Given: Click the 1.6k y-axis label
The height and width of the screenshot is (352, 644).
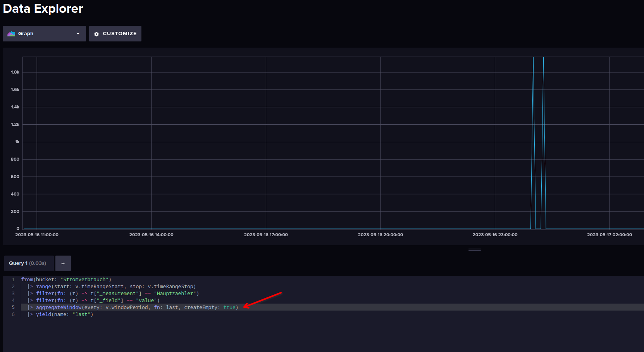Looking at the screenshot, I should pyautogui.click(x=15, y=89).
